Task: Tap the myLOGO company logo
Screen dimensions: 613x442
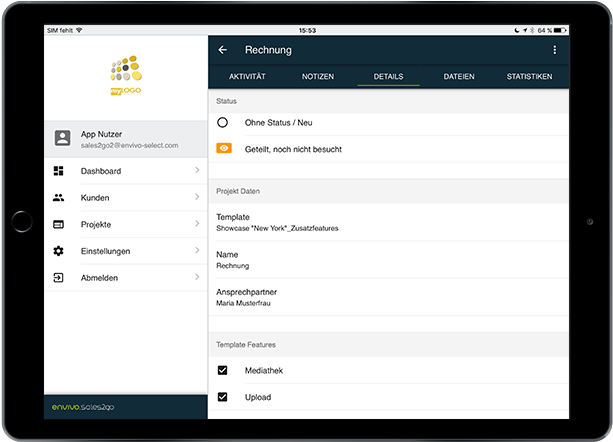Action: point(126,75)
